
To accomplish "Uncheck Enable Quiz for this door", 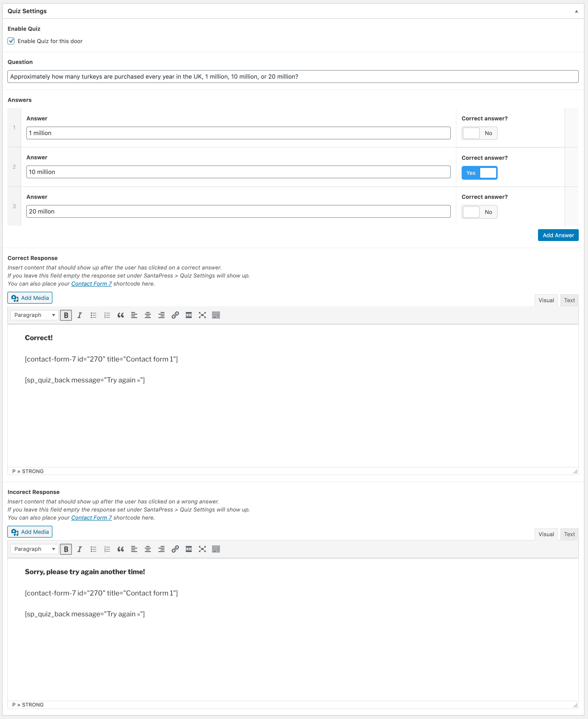I will click(x=11, y=41).
